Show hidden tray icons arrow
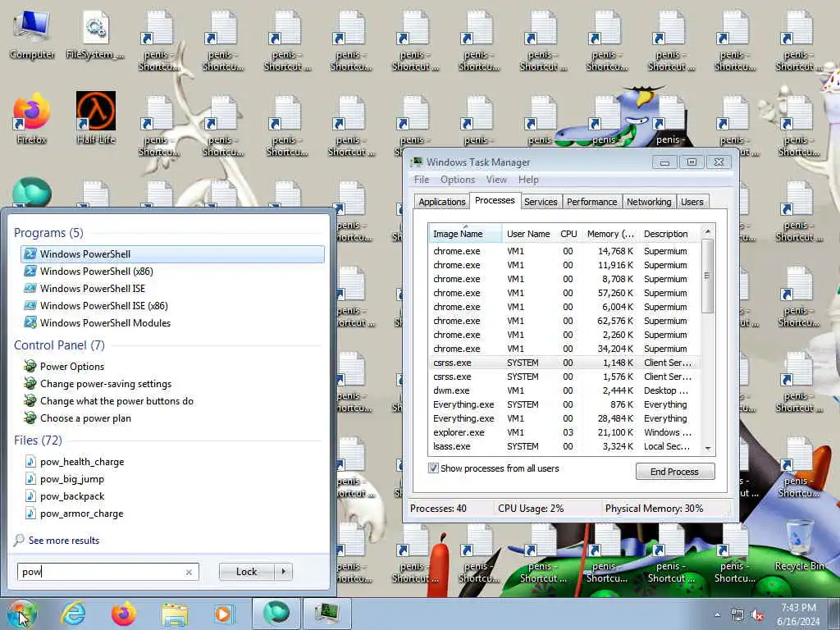This screenshot has width=840, height=630. 717,615
